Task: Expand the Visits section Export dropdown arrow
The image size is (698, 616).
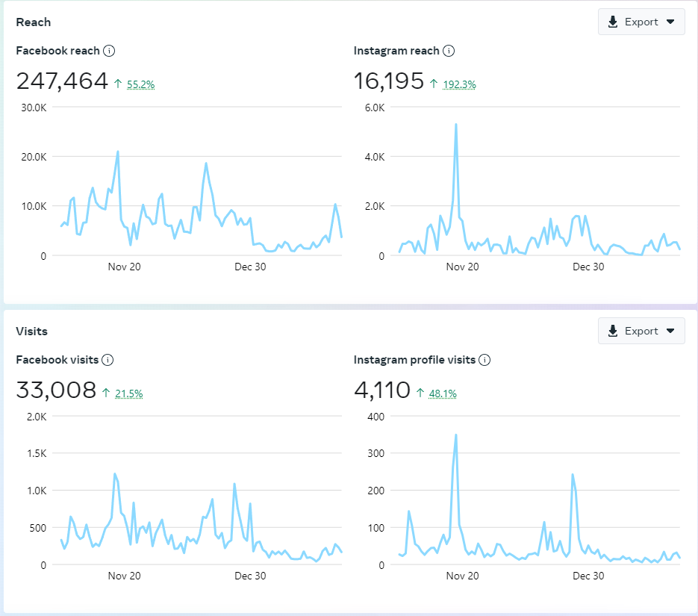Action: click(x=670, y=331)
